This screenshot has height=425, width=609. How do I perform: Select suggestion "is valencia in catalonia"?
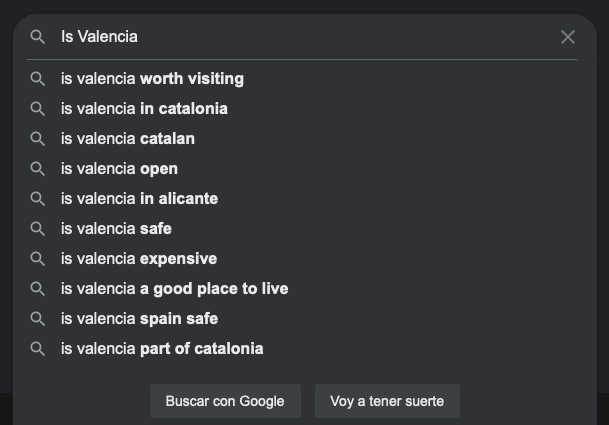coord(144,109)
